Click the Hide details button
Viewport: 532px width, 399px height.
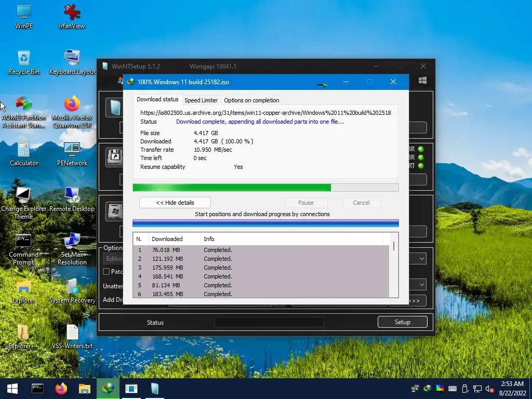point(175,203)
